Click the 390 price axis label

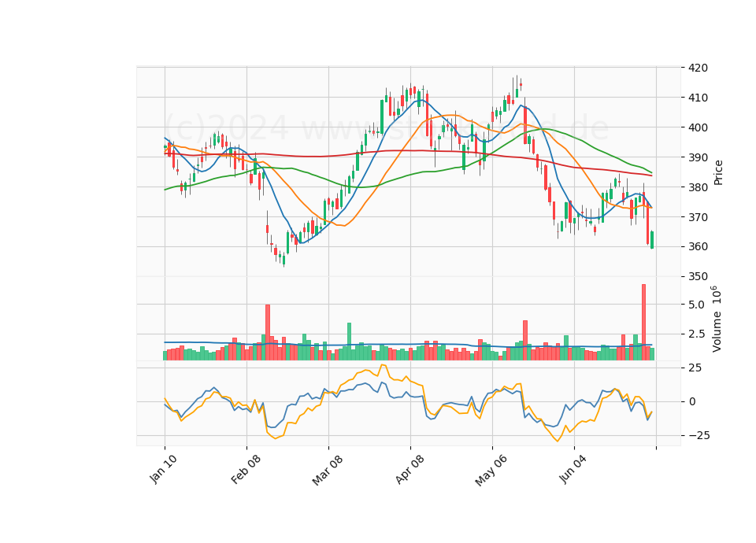point(698,157)
